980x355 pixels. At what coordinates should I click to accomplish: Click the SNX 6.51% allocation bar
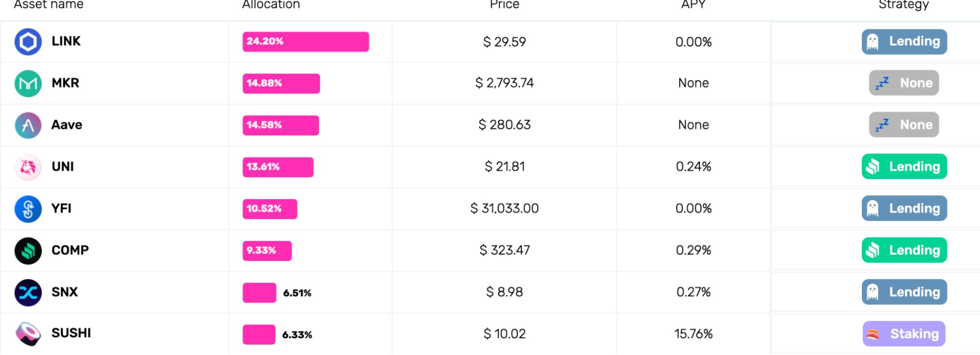click(259, 293)
